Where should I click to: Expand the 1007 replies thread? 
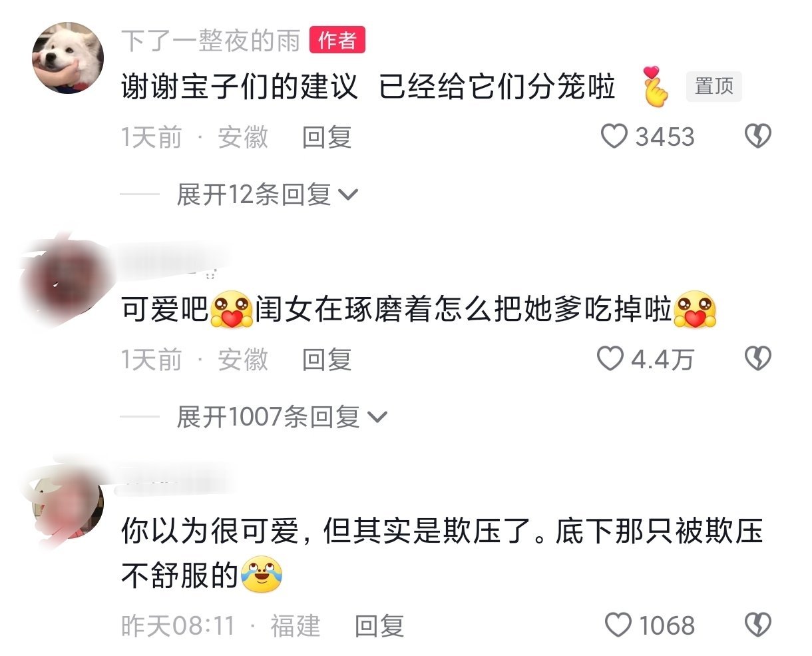point(282,417)
